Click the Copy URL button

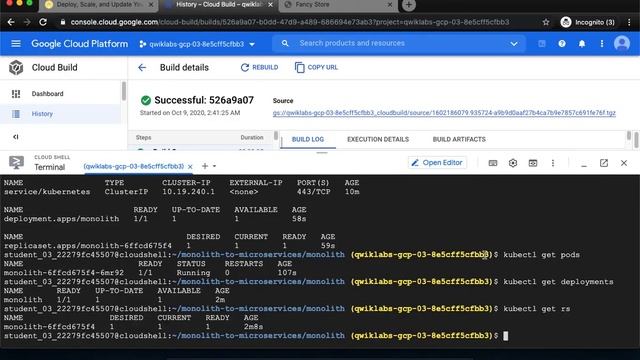[316, 67]
